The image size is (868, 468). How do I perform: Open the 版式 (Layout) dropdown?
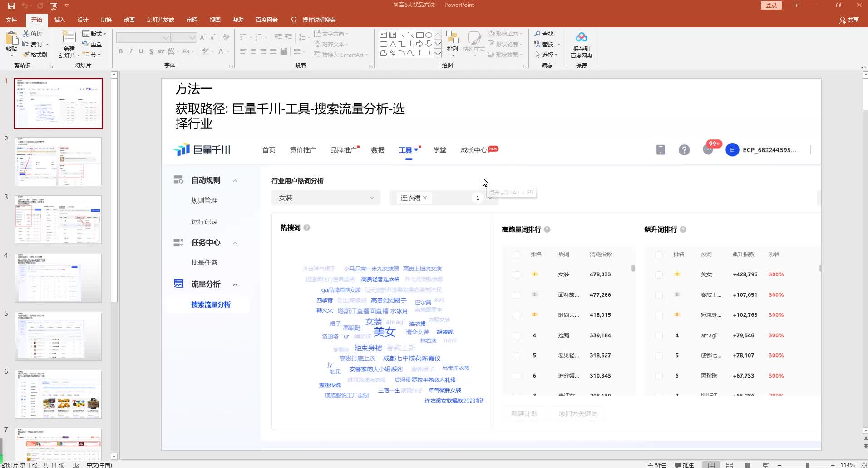click(x=94, y=34)
